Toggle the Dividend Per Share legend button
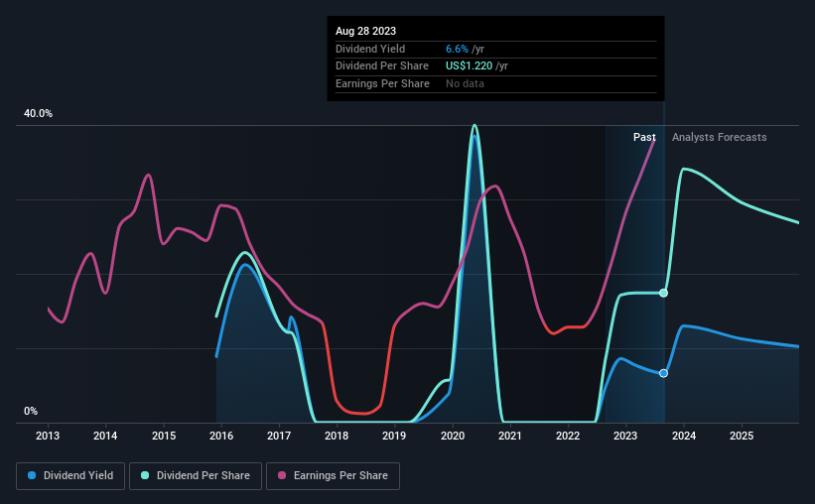815x504 pixels. (x=196, y=476)
